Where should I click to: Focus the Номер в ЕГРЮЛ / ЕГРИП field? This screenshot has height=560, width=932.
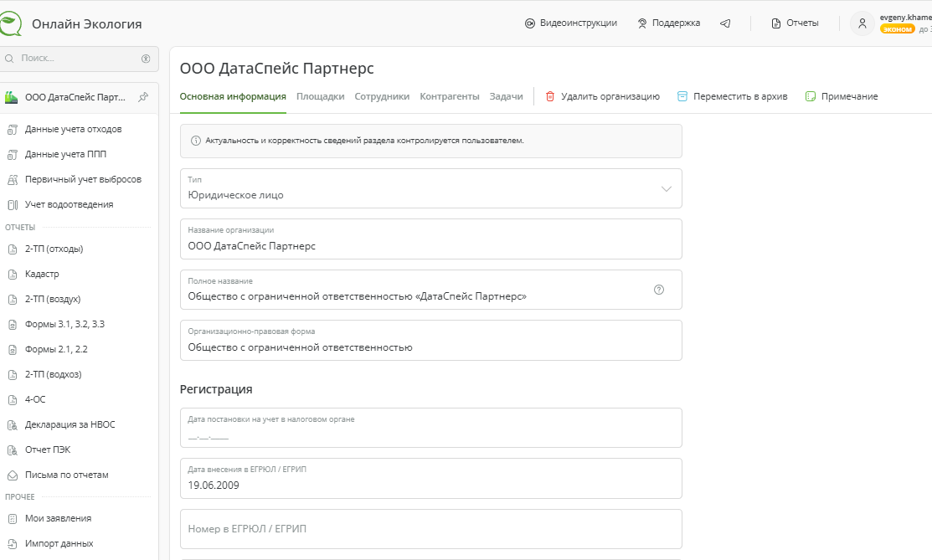430,529
